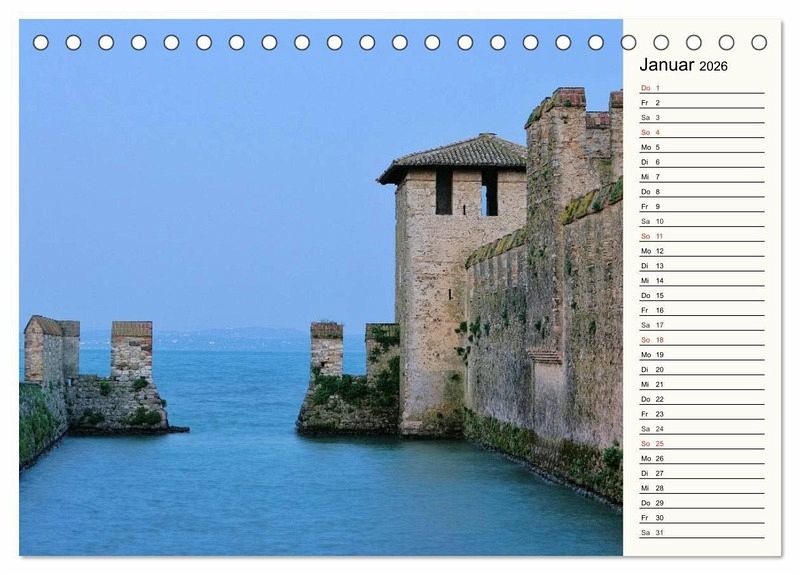The height and width of the screenshot is (575, 800).
Task: Select the 'Di 20' calendar row
Action: pos(702,369)
